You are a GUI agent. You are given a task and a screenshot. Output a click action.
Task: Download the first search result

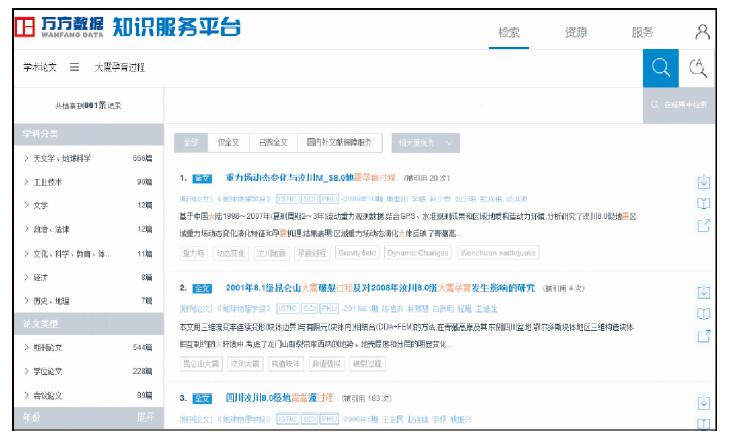click(703, 181)
